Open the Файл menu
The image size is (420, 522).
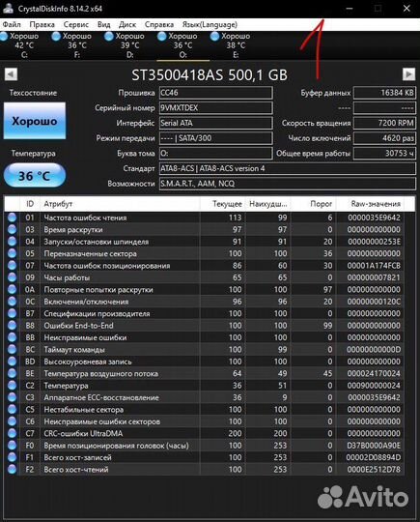(x=12, y=24)
